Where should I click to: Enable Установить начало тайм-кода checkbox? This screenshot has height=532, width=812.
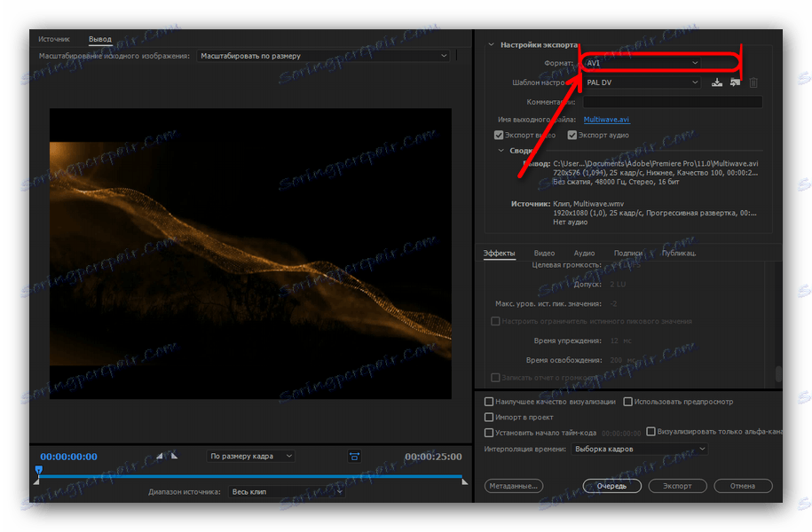(x=489, y=433)
